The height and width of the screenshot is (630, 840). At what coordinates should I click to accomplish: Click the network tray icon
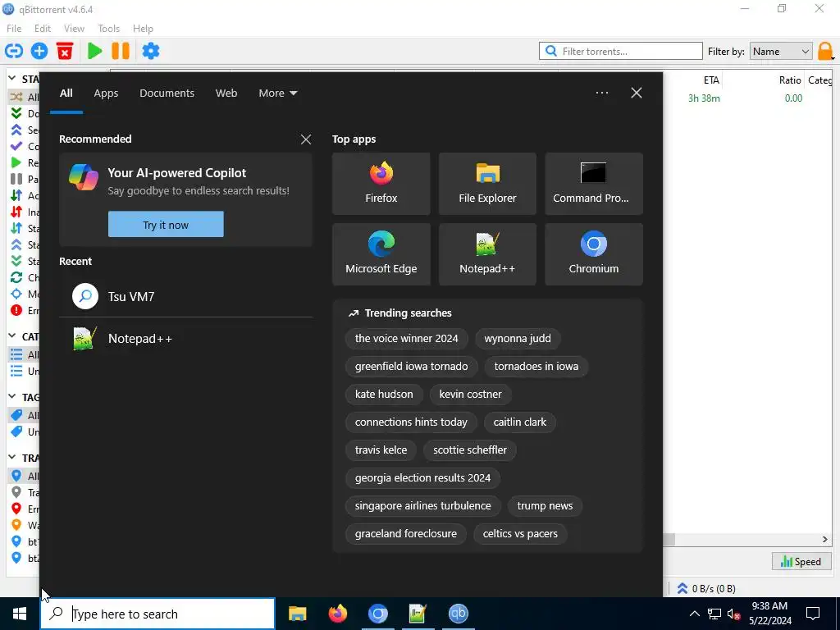tap(714, 614)
